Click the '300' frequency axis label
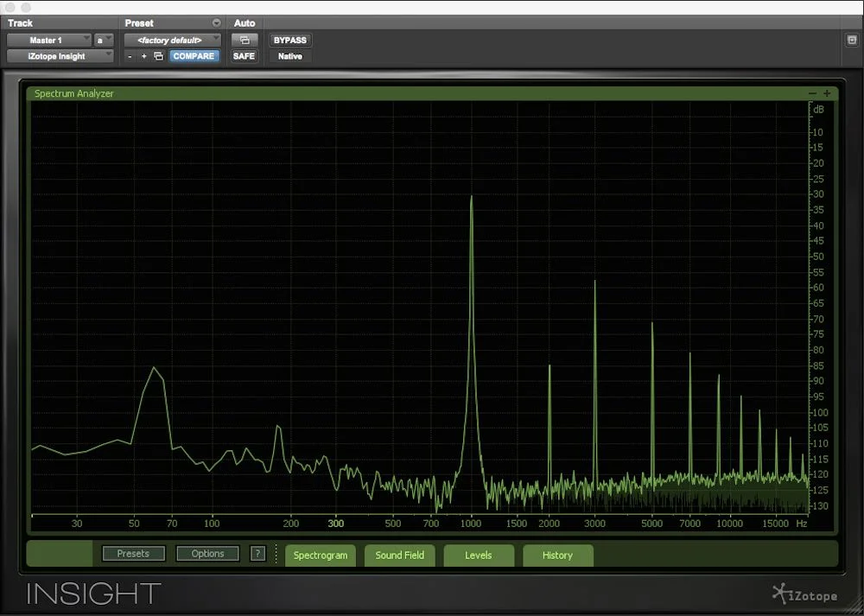The image size is (864, 616). [x=335, y=524]
